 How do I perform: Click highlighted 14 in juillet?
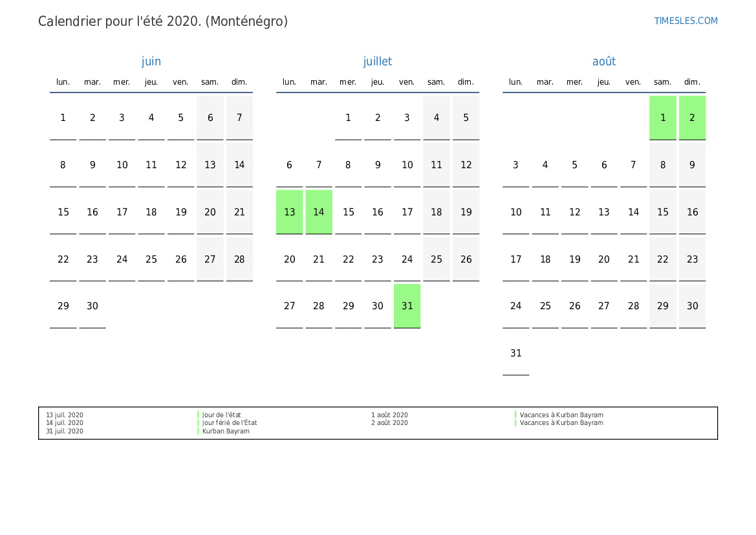click(319, 212)
